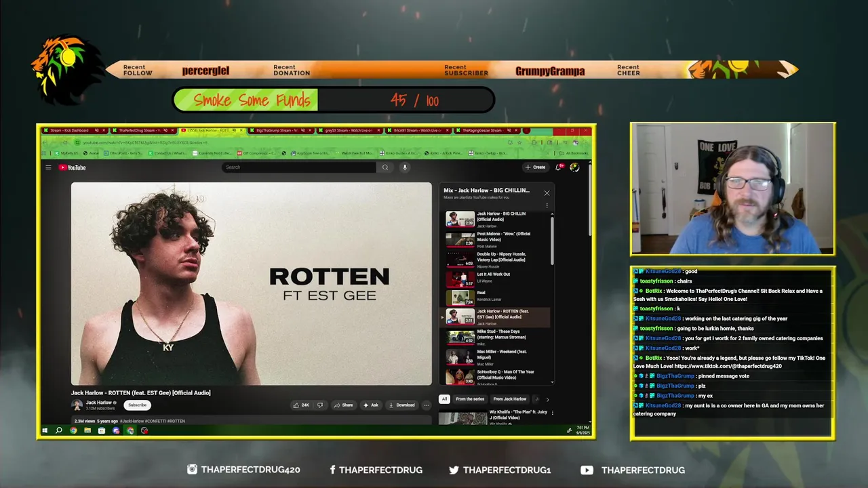The width and height of the screenshot is (868, 488).
Task: Reload the page in browser toolbar
Action: coord(65,142)
